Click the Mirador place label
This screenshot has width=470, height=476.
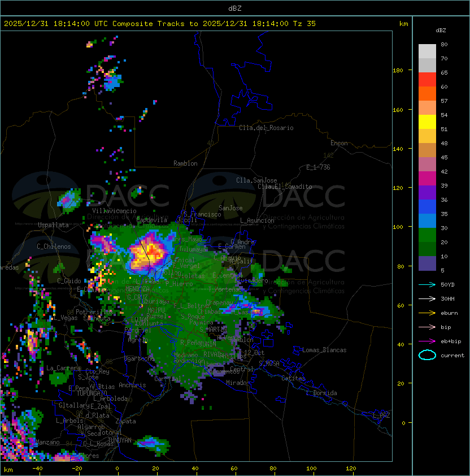pyautogui.click(x=238, y=383)
